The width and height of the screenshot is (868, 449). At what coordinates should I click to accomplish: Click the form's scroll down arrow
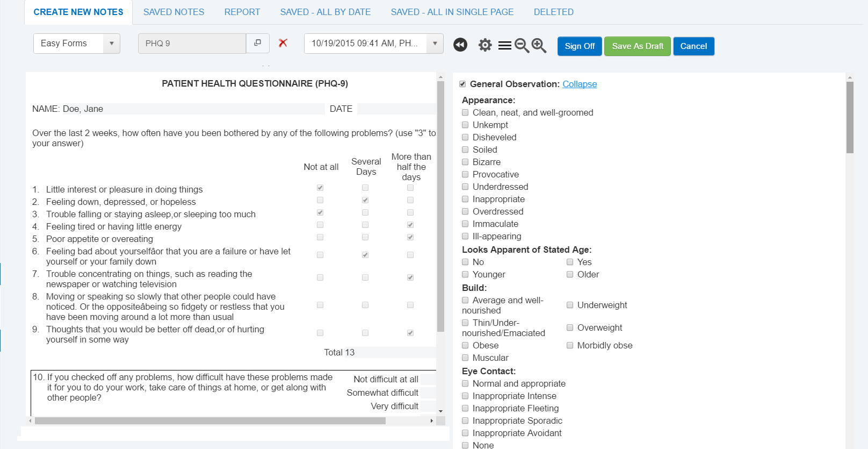tap(440, 411)
